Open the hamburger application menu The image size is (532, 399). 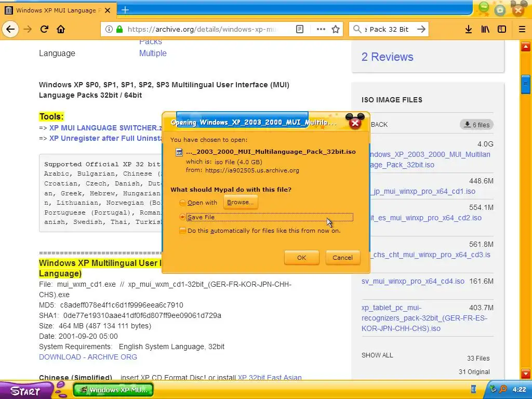[522, 29]
